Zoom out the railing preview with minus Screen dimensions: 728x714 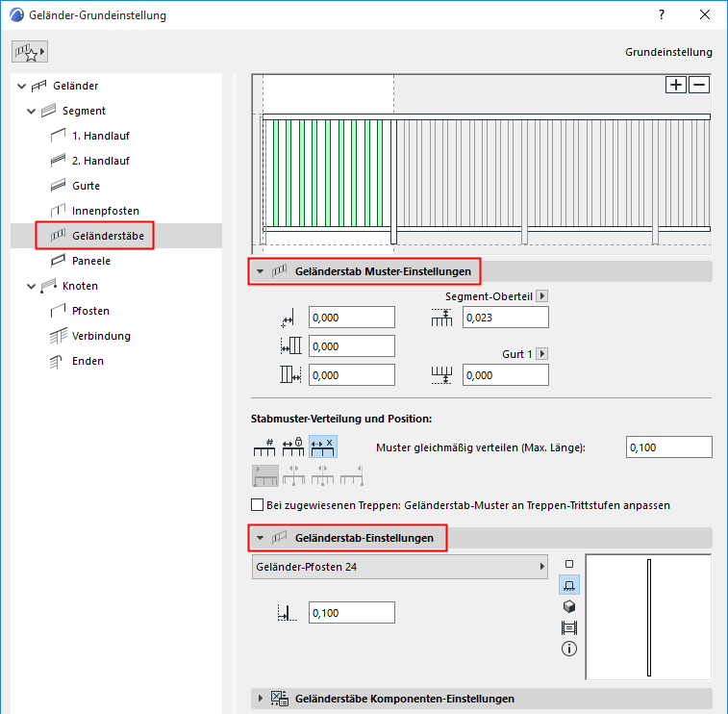point(699,85)
